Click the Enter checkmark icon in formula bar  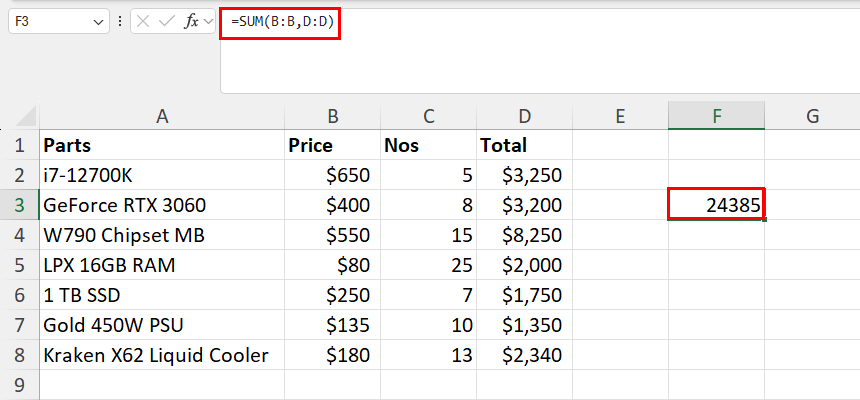(166, 22)
